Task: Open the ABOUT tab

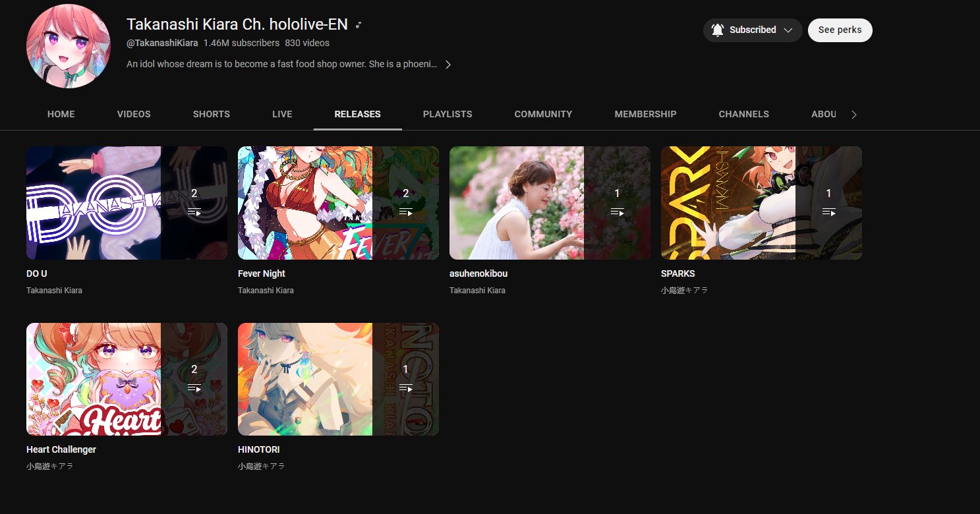Action: click(823, 114)
